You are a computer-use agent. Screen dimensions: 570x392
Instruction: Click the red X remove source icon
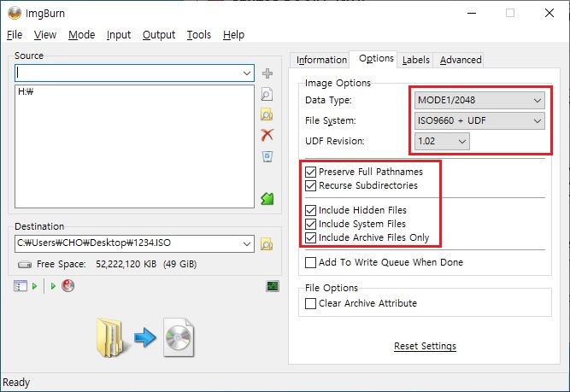[x=267, y=135]
